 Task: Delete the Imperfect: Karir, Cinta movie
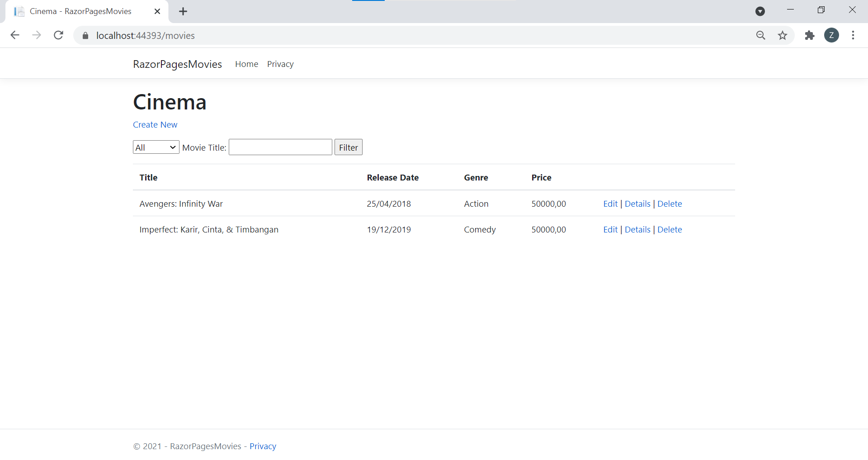click(670, 229)
